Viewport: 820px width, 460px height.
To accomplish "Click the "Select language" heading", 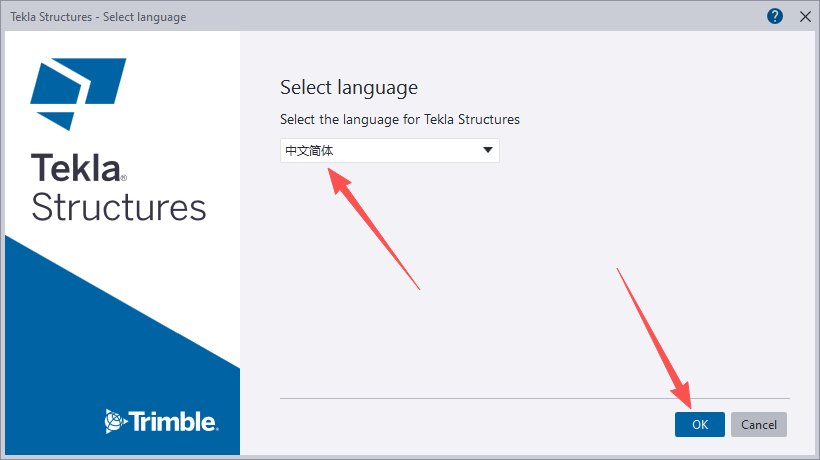I will (x=348, y=87).
